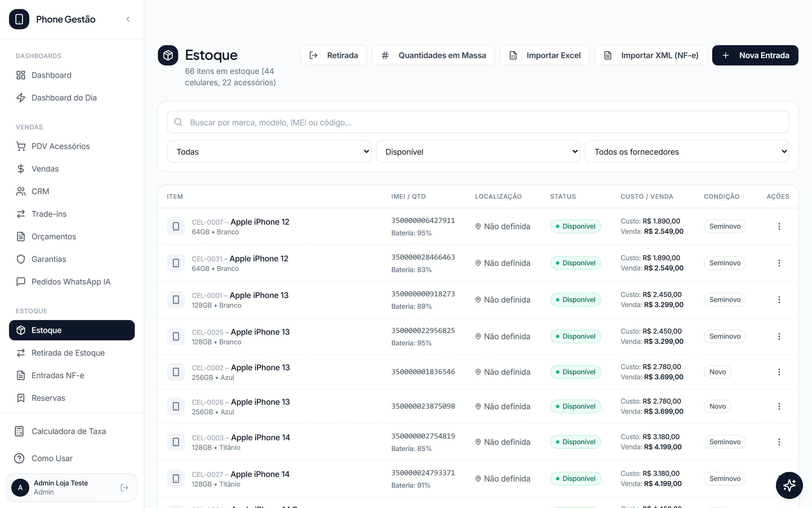This screenshot has width=812, height=508.
Task: Click the STATUS column header
Action: click(x=563, y=196)
